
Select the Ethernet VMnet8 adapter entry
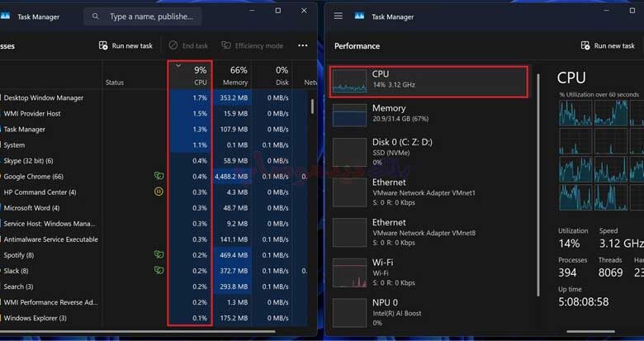[429, 232]
